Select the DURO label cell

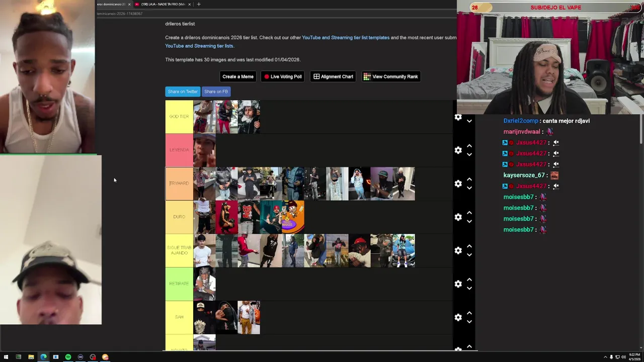tap(179, 217)
